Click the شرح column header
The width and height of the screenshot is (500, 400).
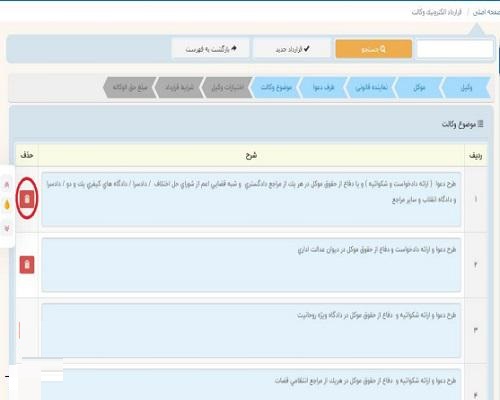(x=251, y=156)
